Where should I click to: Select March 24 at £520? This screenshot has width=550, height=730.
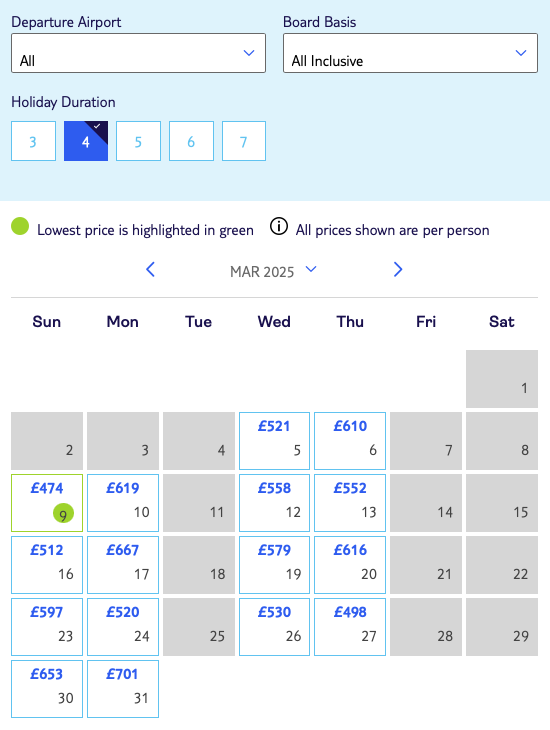click(123, 627)
